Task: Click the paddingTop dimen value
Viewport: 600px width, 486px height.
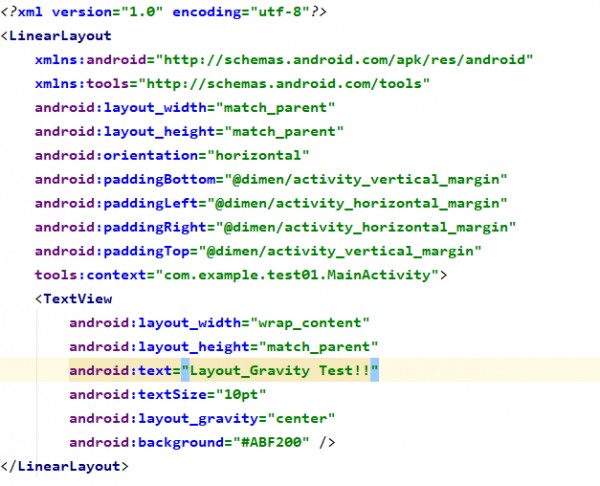Action: coord(340,251)
